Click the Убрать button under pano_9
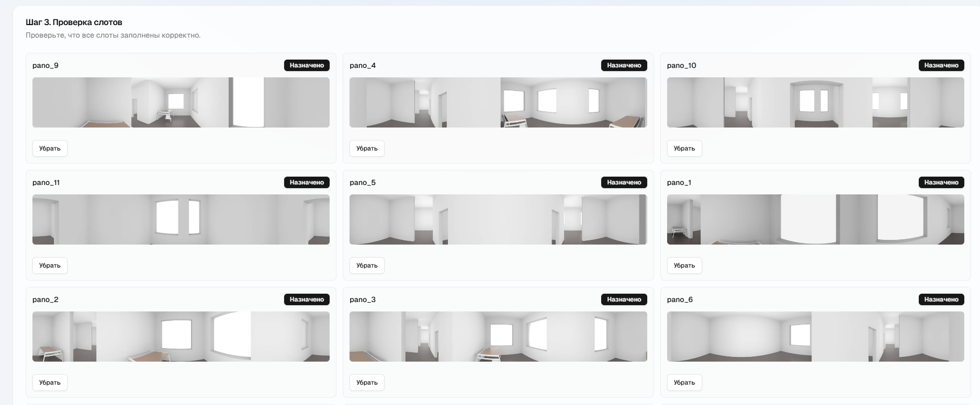The image size is (980, 405). click(50, 148)
